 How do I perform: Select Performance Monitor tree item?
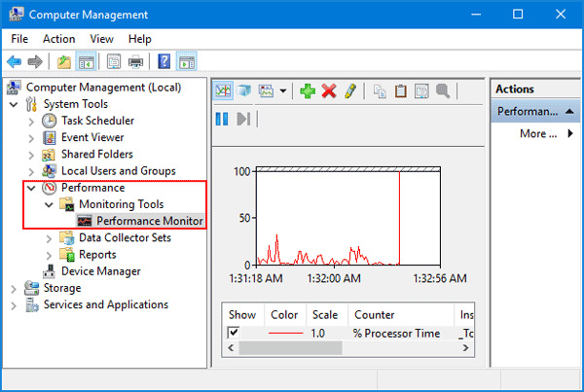point(149,221)
